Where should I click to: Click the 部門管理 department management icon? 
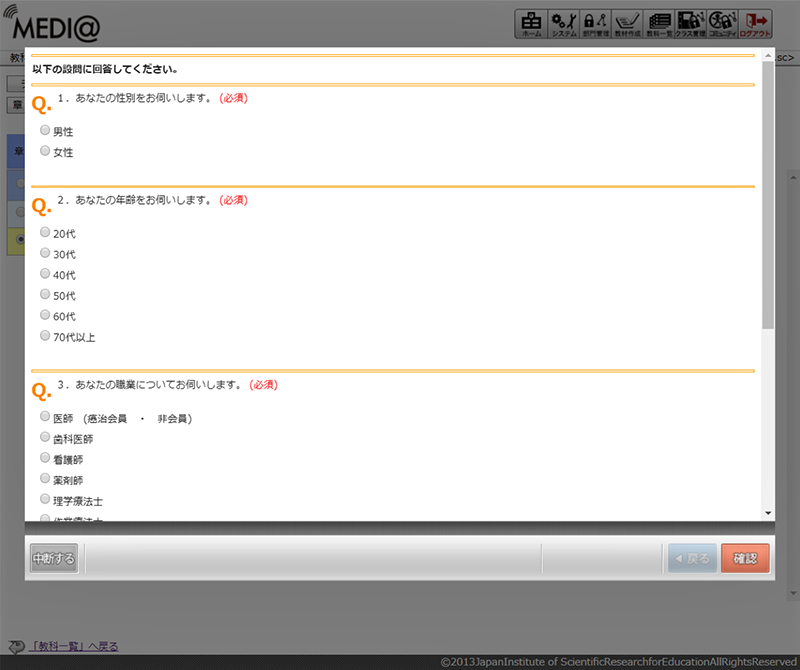click(595, 24)
